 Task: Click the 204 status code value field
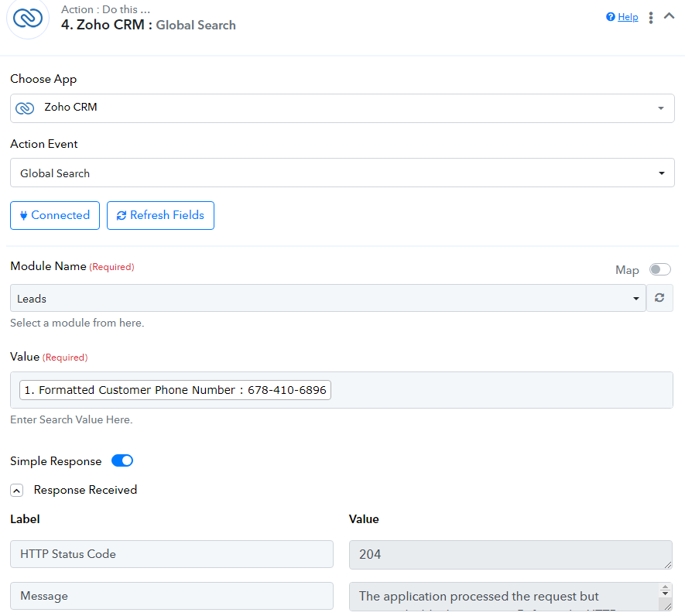(511, 554)
